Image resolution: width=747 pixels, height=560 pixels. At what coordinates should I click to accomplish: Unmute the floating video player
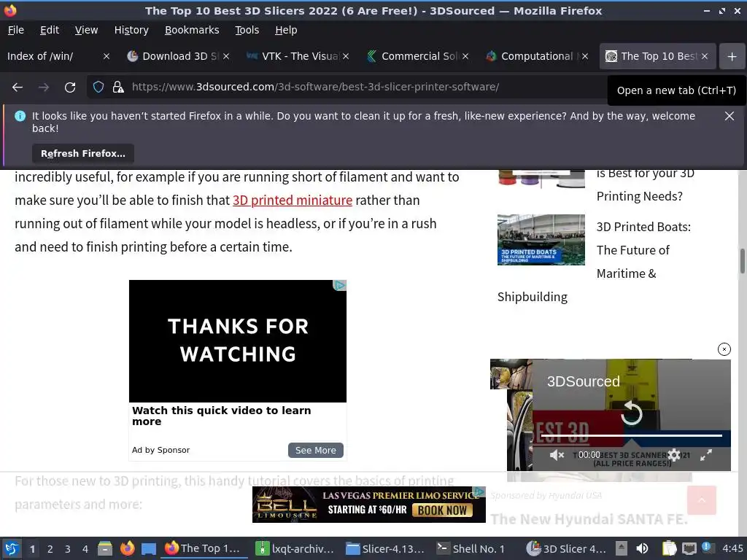[557, 455]
